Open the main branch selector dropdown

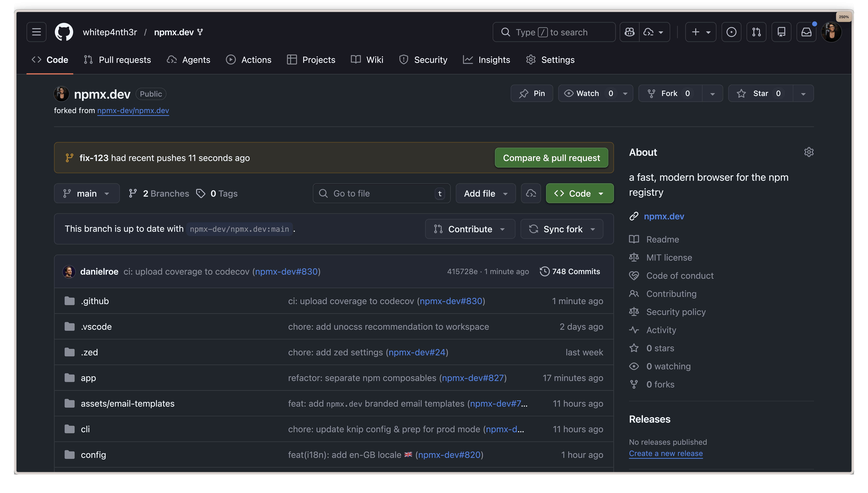click(87, 193)
